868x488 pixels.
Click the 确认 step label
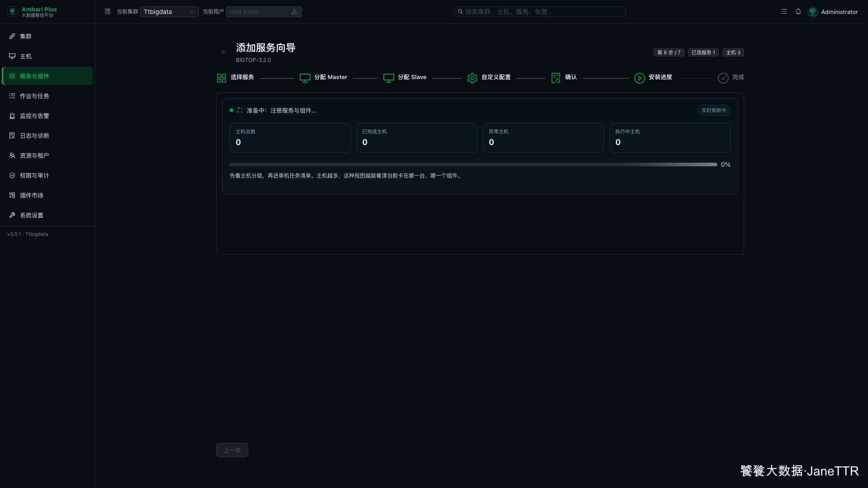pos(571,77)
